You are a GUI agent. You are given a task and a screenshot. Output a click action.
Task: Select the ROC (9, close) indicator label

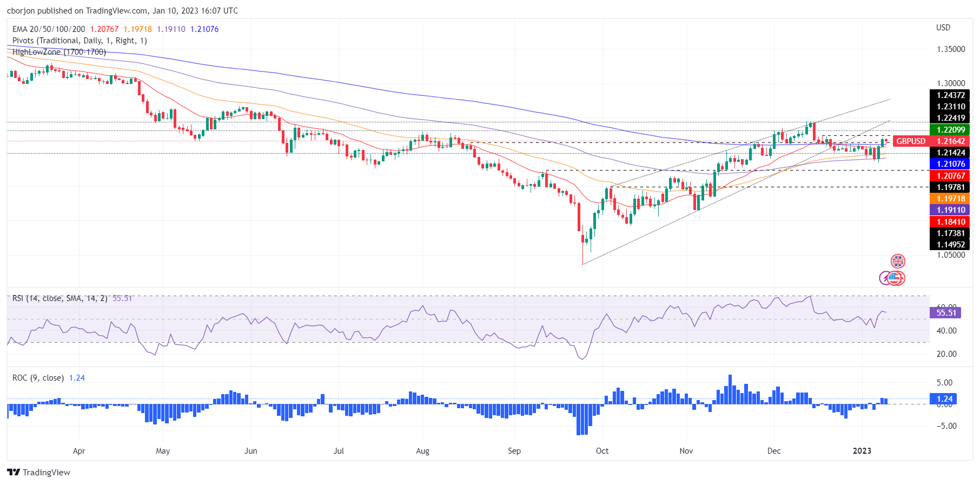click(38, 378)
